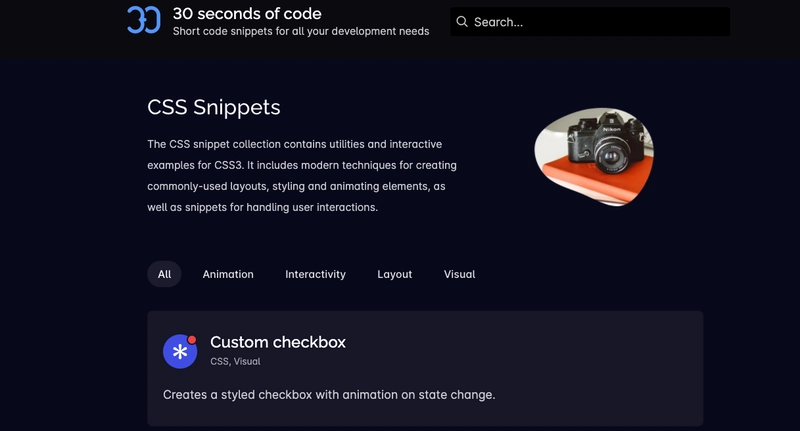800x431 pixels.
Task: Click the CSS snippet collection description paragraph
Action: pyautogui.click(x=302, y=175)
